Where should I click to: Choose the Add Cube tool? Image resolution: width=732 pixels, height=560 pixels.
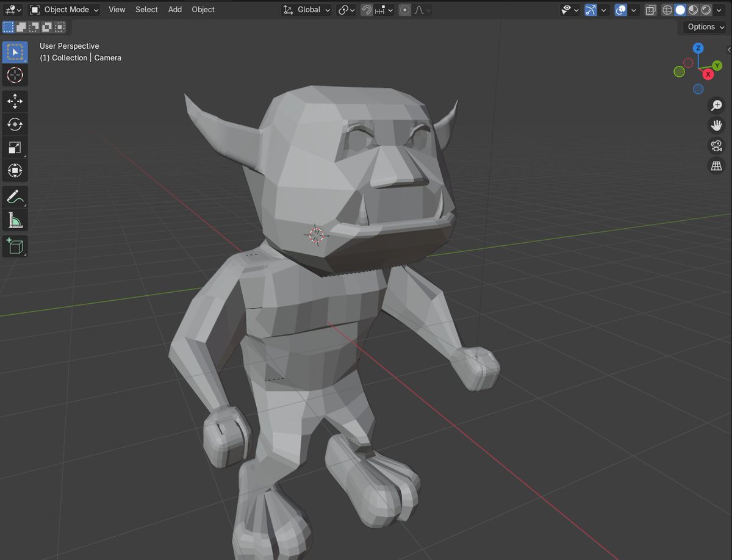[15, 246]
